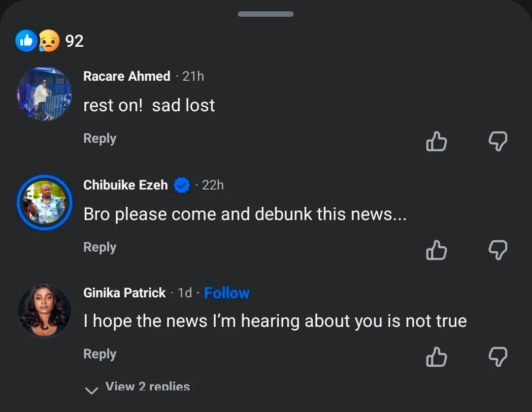This screenshot has height=412, width=532.
Task: Open Ginika Patrick's profile picture
Action: pos(44,311)
